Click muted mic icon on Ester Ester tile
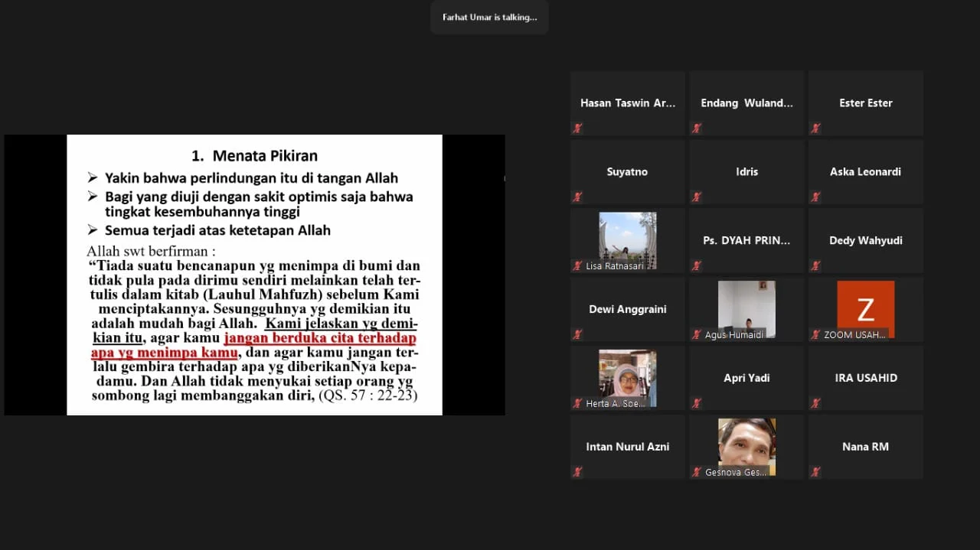 click(x=816, y=129)
